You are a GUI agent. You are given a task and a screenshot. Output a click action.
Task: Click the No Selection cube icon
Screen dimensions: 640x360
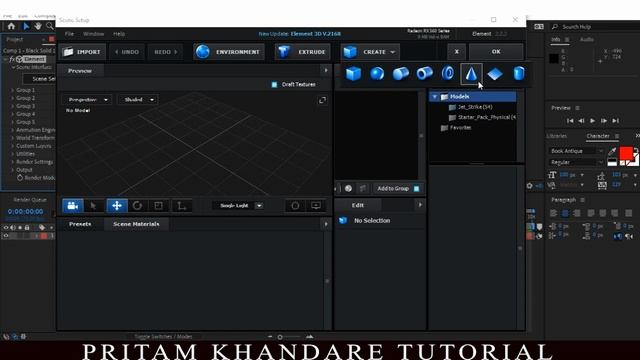(x=343, y=220)
